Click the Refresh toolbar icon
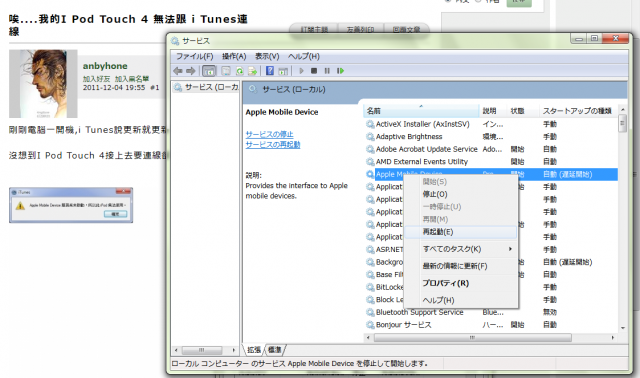 (240, 71)
